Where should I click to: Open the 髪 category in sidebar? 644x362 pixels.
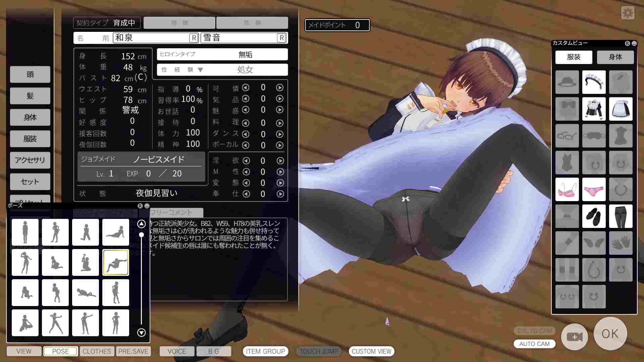point(30,96)
